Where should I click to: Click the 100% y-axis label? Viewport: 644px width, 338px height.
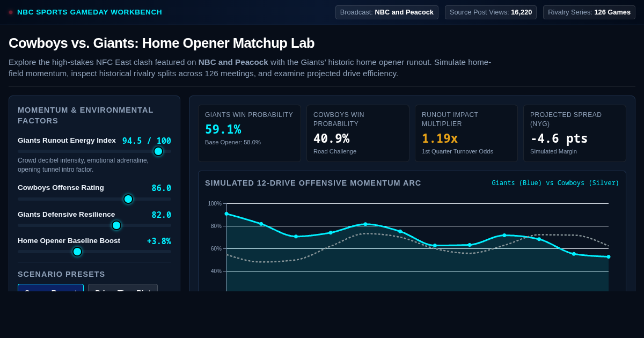tap(215, 203)
